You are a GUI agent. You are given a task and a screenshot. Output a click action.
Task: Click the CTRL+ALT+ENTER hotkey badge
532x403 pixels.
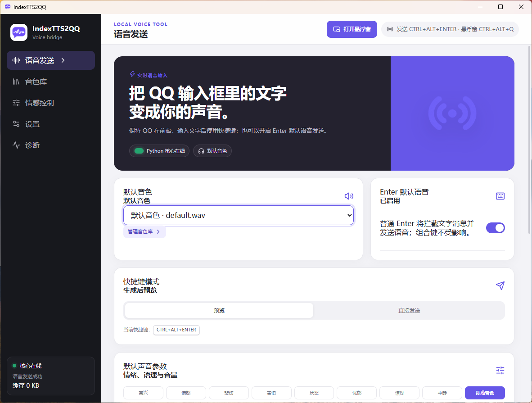coord(176,330)
